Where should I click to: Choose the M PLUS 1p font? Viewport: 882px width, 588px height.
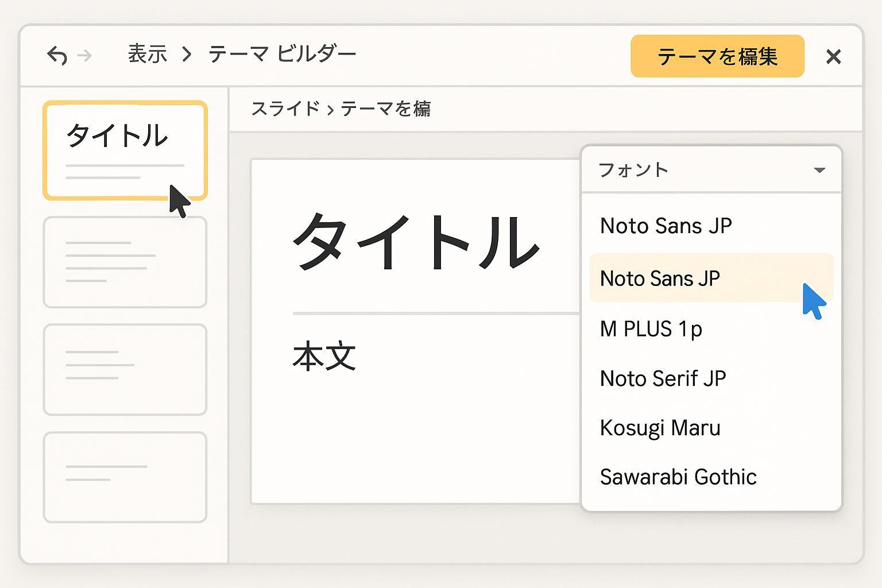(x=651, y=329)
